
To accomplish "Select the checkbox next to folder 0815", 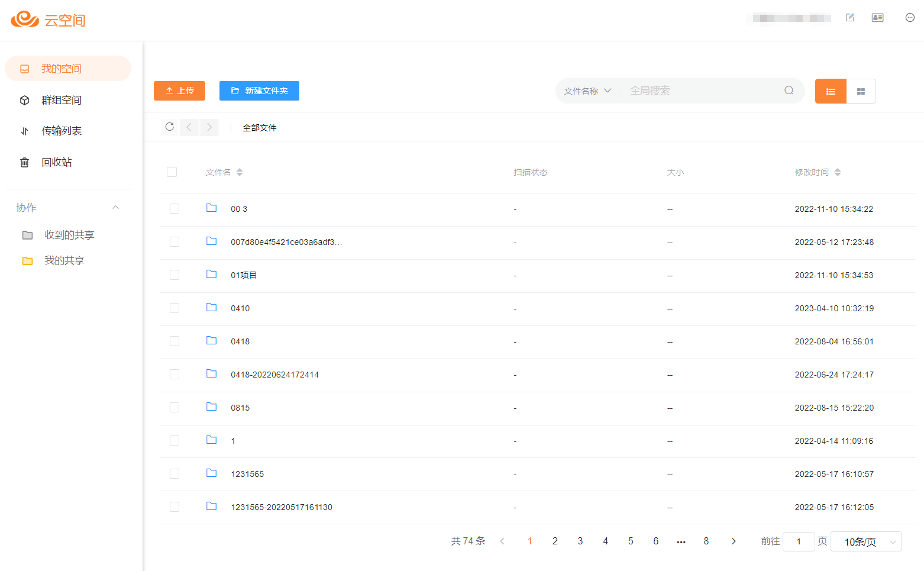I will 175,408.
